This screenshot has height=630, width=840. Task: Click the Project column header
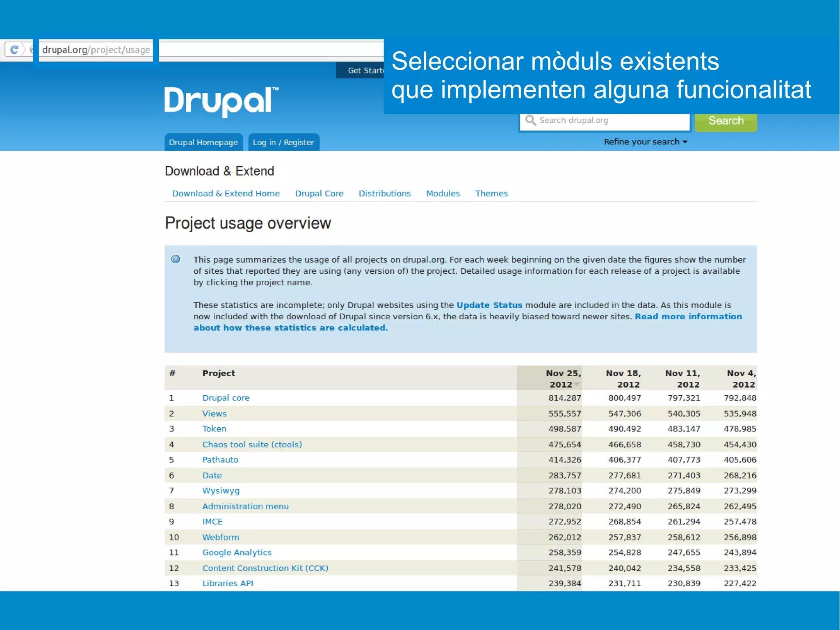[x=219, y=373]
